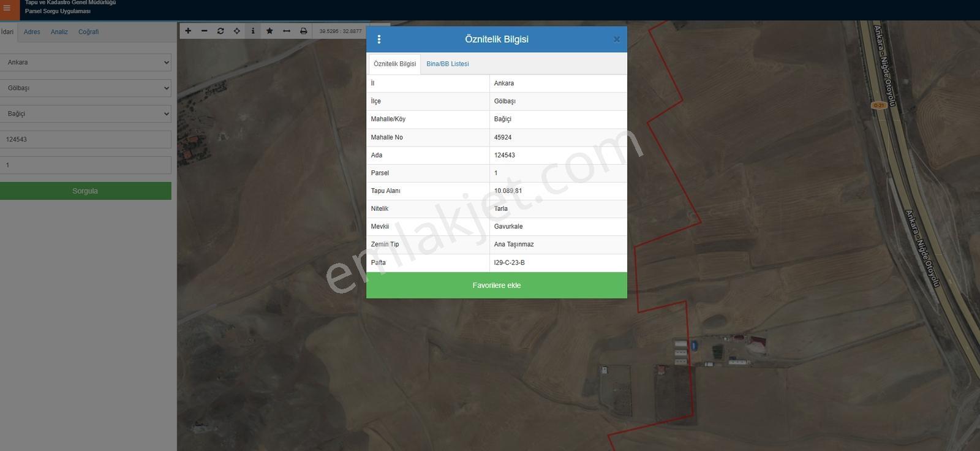Click the Mahalle No value 45924

pos(503,137)
